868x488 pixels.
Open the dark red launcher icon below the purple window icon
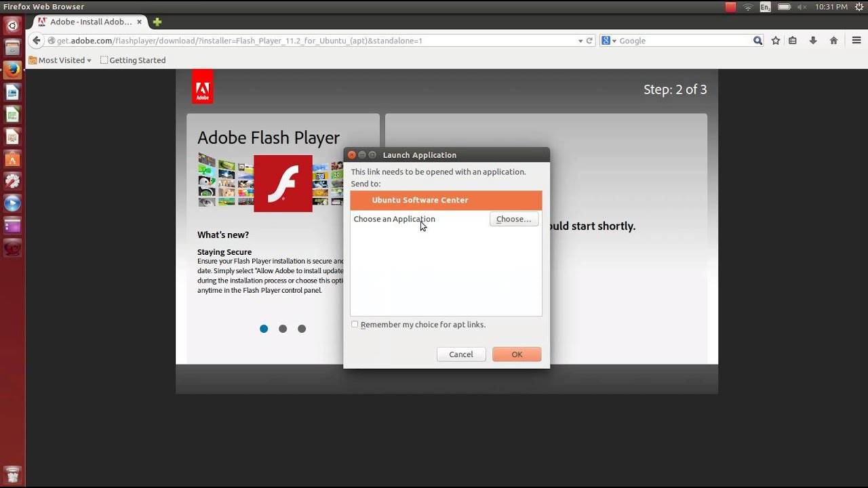(x=12, y=248)
